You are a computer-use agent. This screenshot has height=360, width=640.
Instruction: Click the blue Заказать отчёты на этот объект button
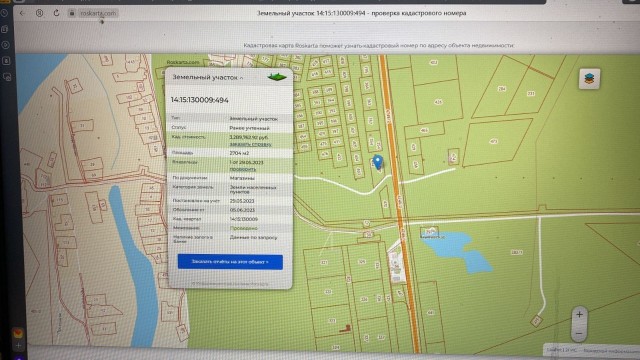230,262
